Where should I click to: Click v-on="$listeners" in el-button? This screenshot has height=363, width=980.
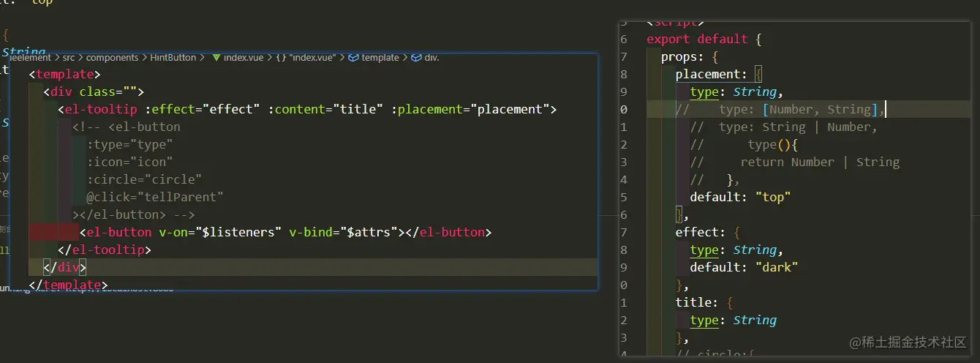coord(220,232)
